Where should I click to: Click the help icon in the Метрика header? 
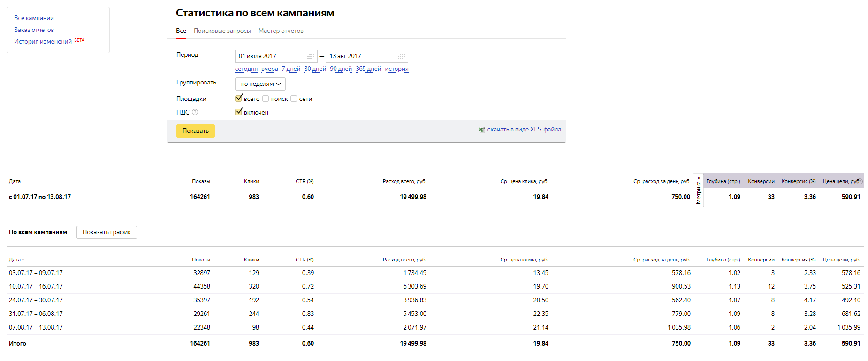click(860, 181)
